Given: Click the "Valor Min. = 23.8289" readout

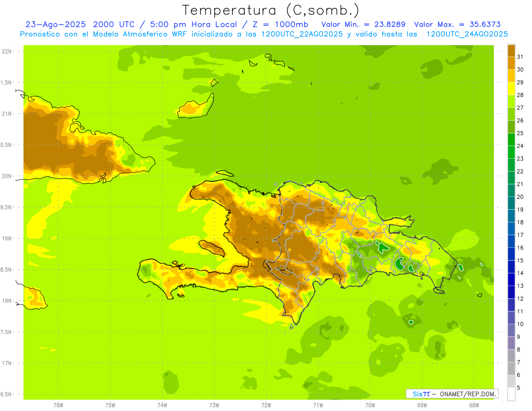Looking at the screenshot, I should 363,24.
